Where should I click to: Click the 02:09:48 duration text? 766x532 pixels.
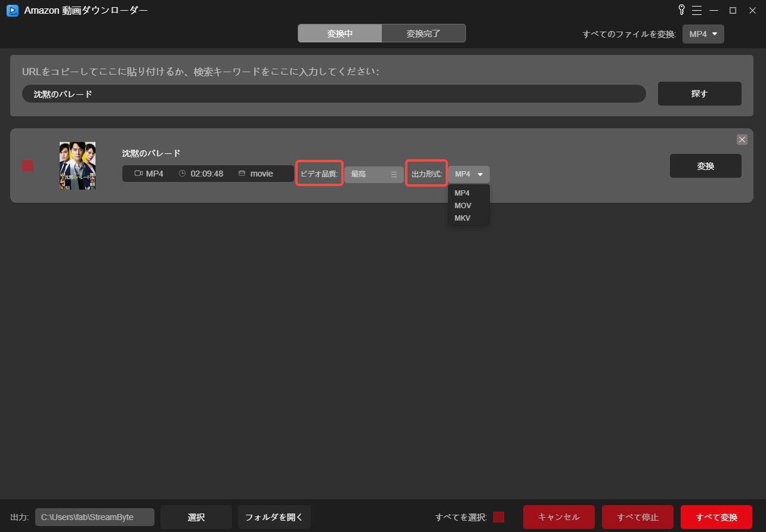(207, 174)
